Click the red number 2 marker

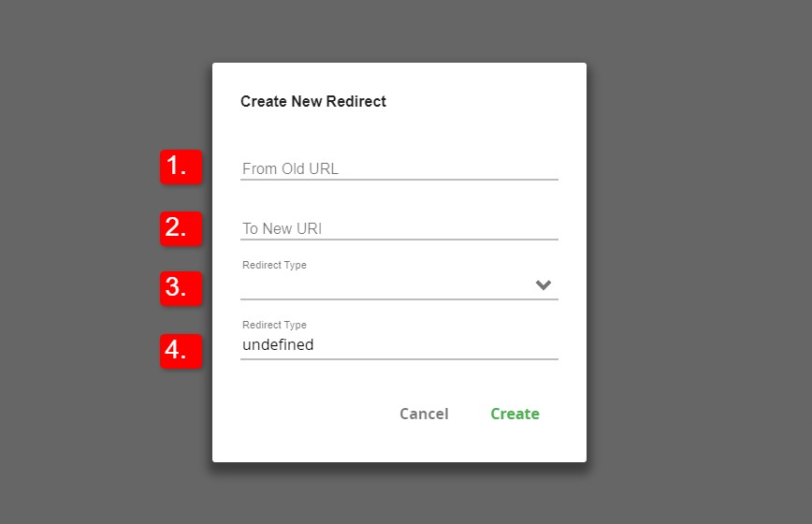(181, 228)
